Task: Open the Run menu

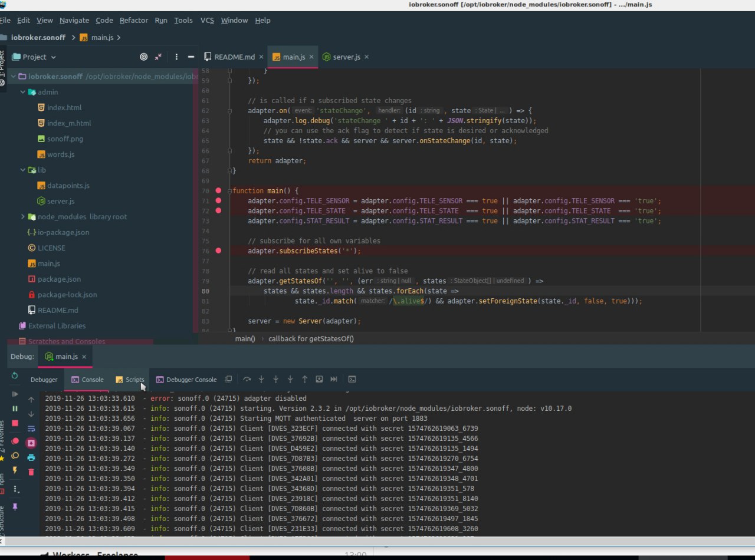Action: (161, 20)
